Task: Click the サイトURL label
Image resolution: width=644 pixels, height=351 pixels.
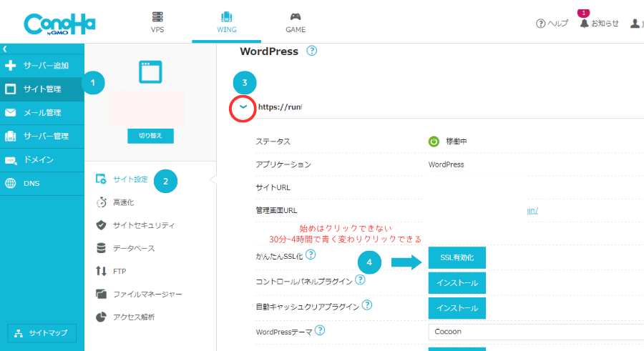Action: [x=273, y=187]
